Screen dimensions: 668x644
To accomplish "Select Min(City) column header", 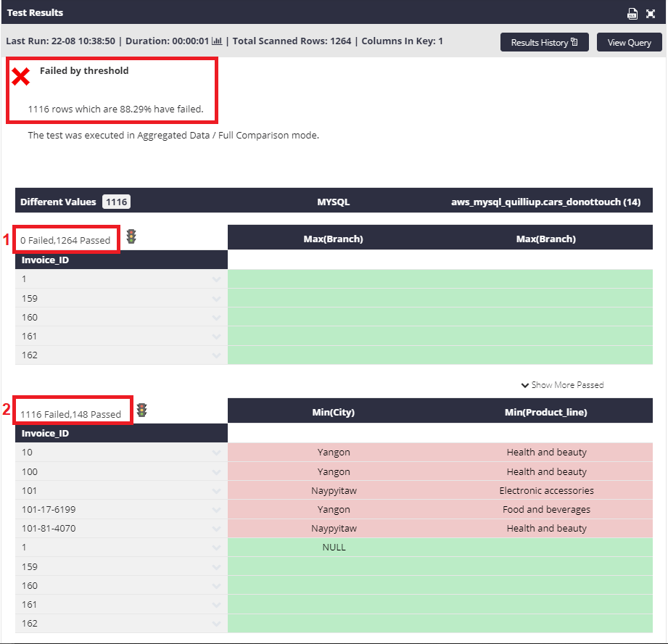I will 334,412.
